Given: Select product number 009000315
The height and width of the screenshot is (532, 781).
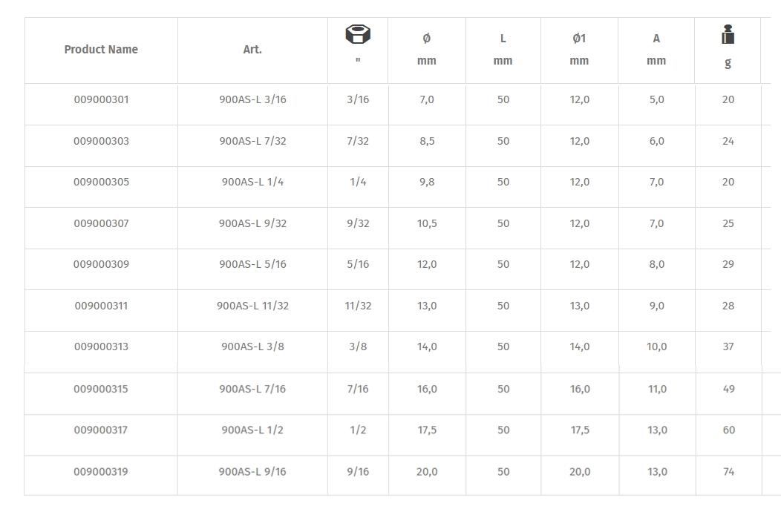Looking at the screenshot, I should click(101, 389).
